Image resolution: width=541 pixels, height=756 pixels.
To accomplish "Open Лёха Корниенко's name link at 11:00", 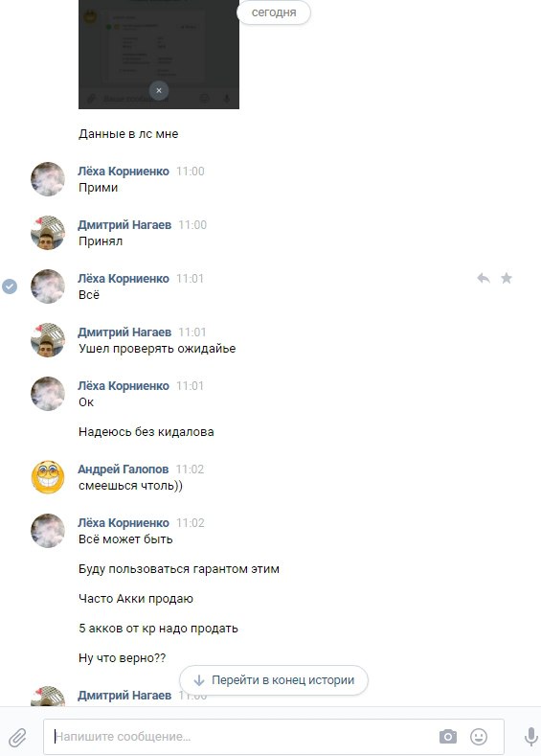I will point(124,172).
